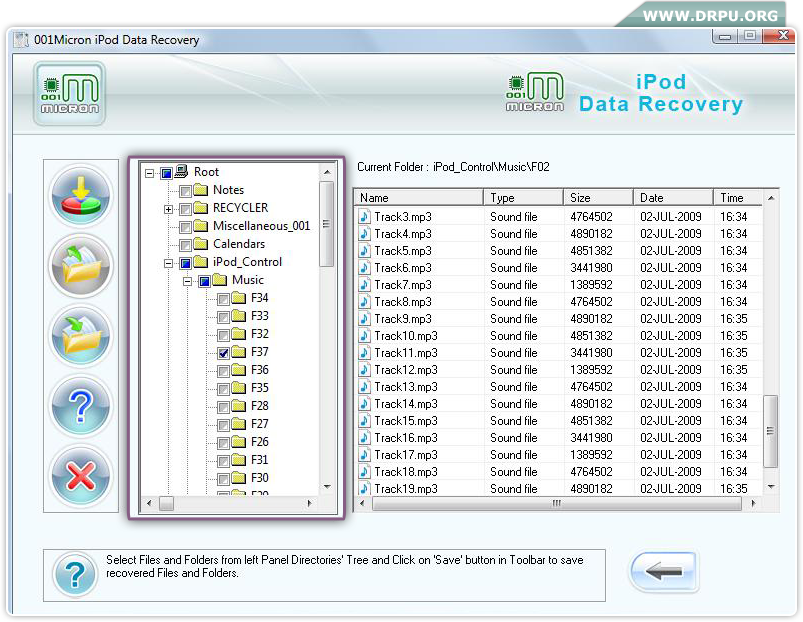This screenshot has width=803, height=622.
Task: Click the folder icon with downward green arrow
Action: tap(81, 335)
